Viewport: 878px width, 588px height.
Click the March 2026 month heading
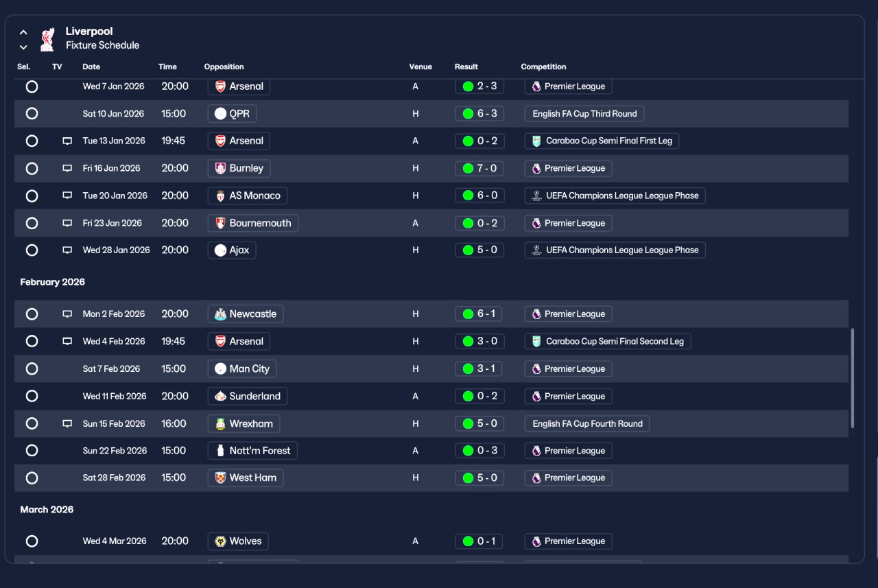coord(47,510)
